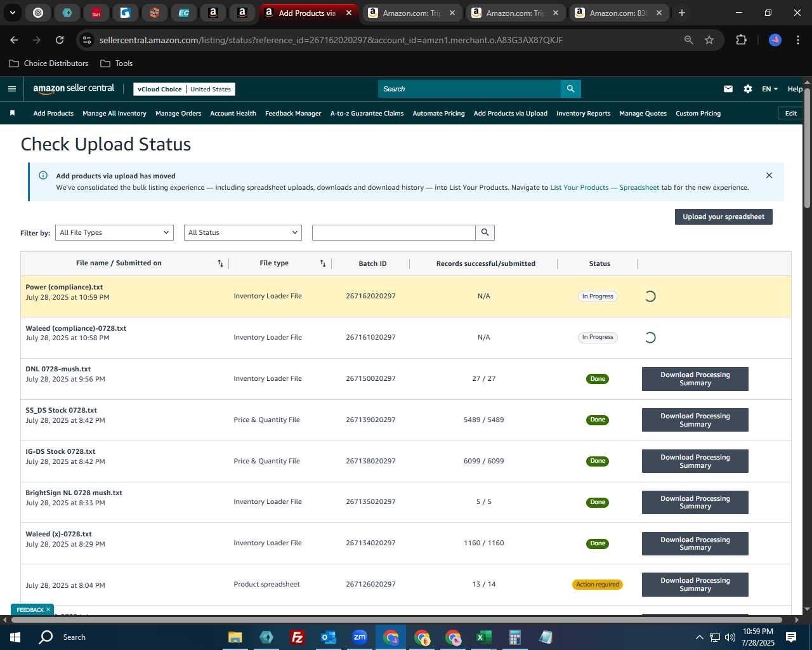This screenshot has height=650, width=812.
Task: Open A-to-z Guarantee Claims
Action: [367, 113]
